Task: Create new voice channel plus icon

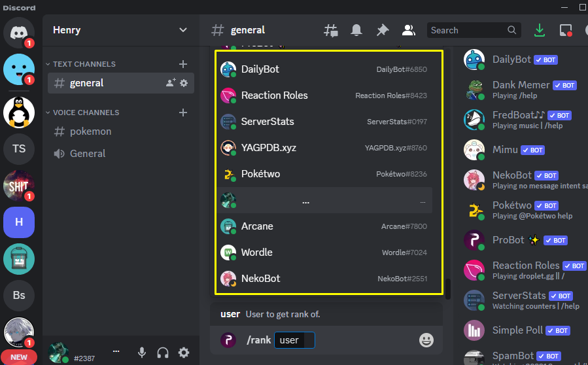Action: [183, 113]
